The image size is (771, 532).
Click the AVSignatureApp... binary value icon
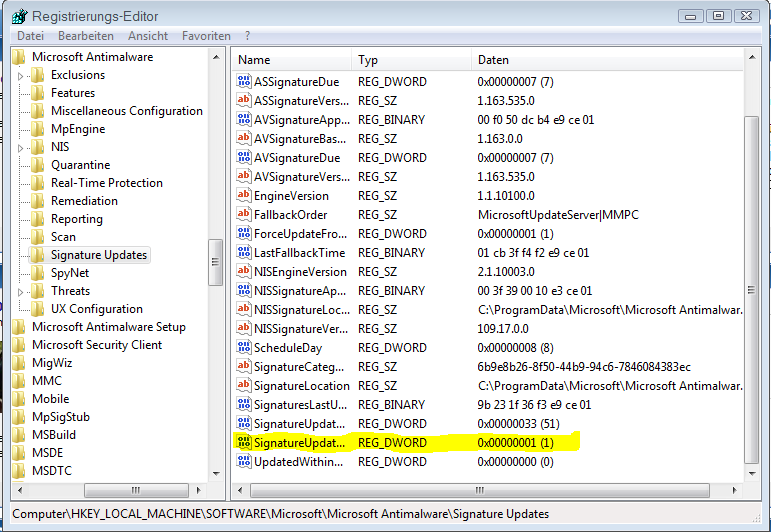[x=243, y=119]
